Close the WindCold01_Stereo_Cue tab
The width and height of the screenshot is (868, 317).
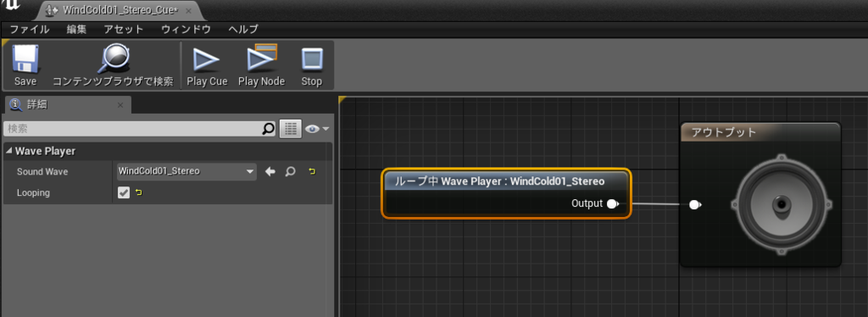(x=189, y=10)
